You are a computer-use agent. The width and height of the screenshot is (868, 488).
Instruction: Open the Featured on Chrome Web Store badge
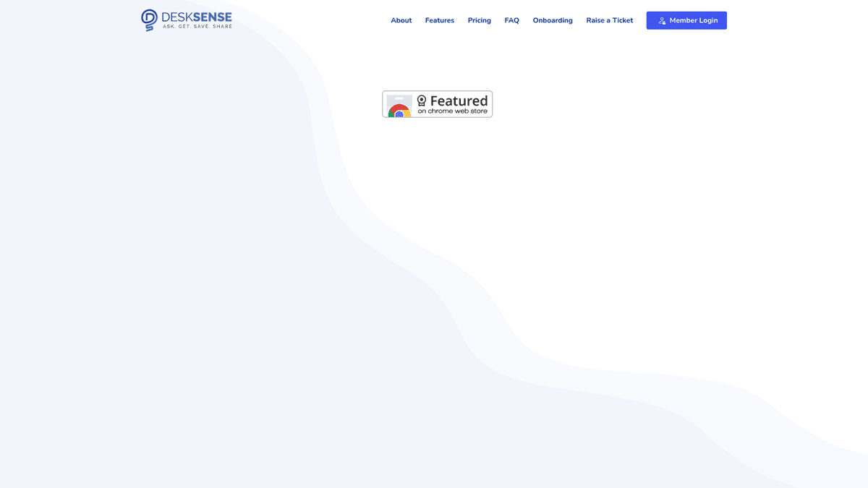coord(438,104)
